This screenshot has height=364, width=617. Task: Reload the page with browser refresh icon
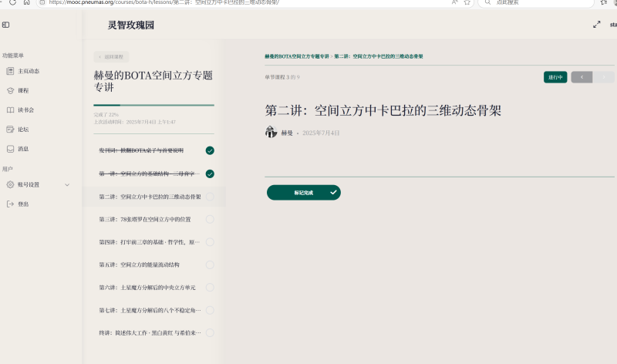pyautogui.click(x=12, y=2)
